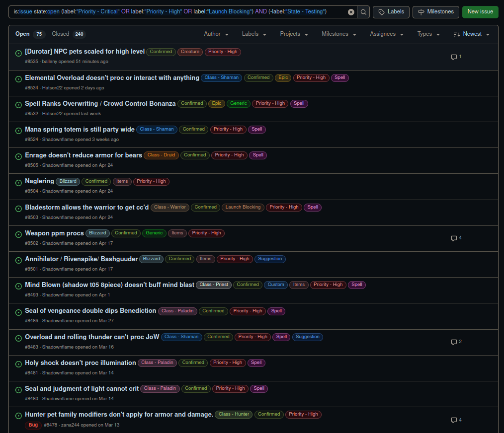Click open-status icon of Elemental Overload issue
Viewport: 504px width, 433px height.
coord(19,79)
